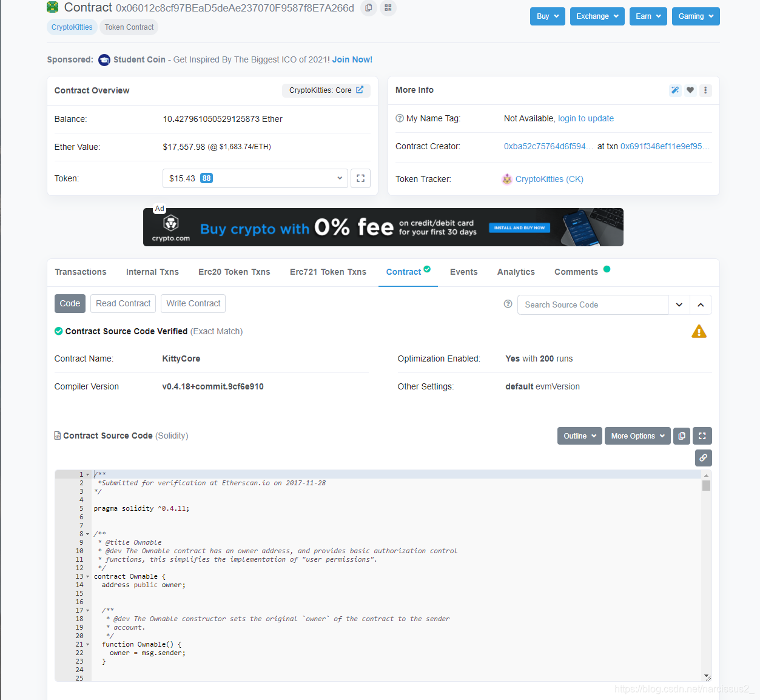Click the CryptoKitties token tracker icon

click(507, 179)
